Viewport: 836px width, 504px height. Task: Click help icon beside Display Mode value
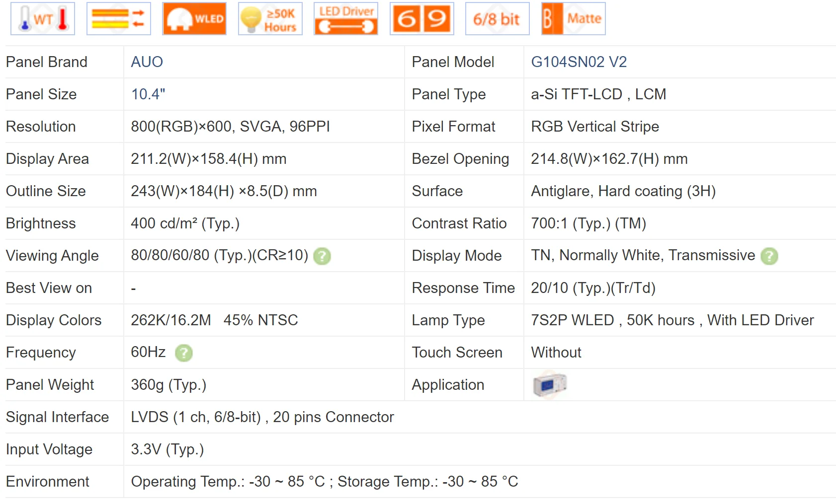[x=769, y=256]
